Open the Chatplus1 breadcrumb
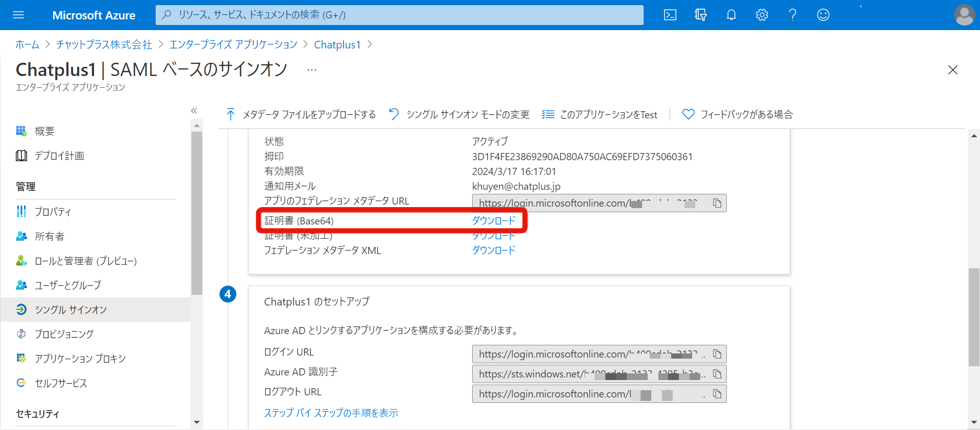This screenshot has width=980, height=430. 337,45
